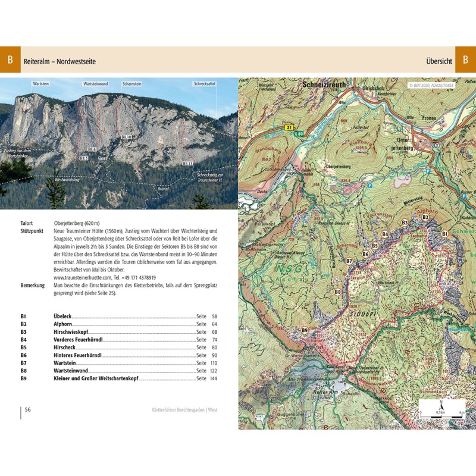Image resolution: width=476 pixels, height=476 pixels.
Task: Click the B2 marker near Alphorn on map
Action: (x=425, y=217)
